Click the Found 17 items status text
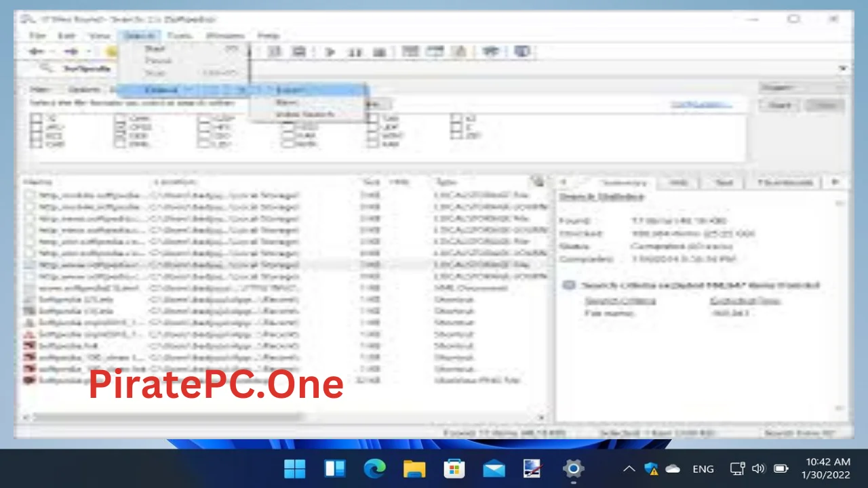868x488 pixels. [505, 432]
